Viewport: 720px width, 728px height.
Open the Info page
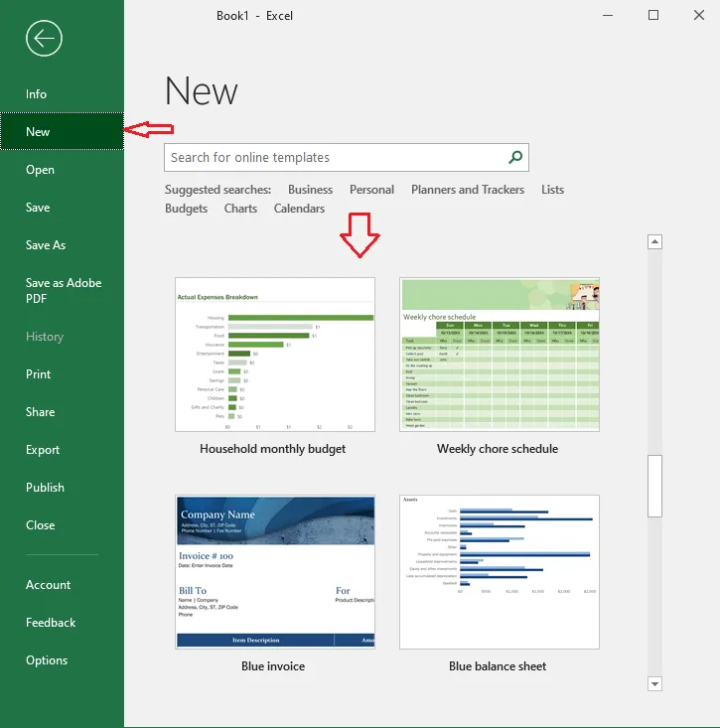62,94
